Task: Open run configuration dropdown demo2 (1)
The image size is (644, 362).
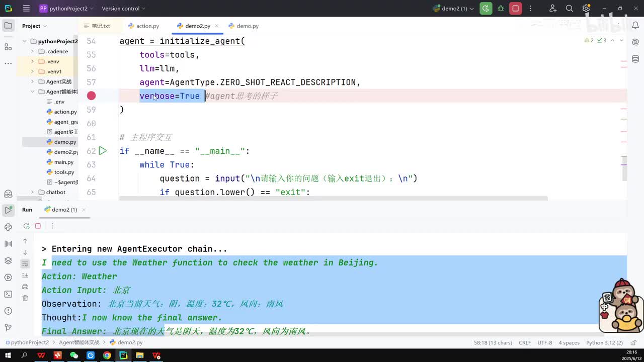Action: (453, 9)
